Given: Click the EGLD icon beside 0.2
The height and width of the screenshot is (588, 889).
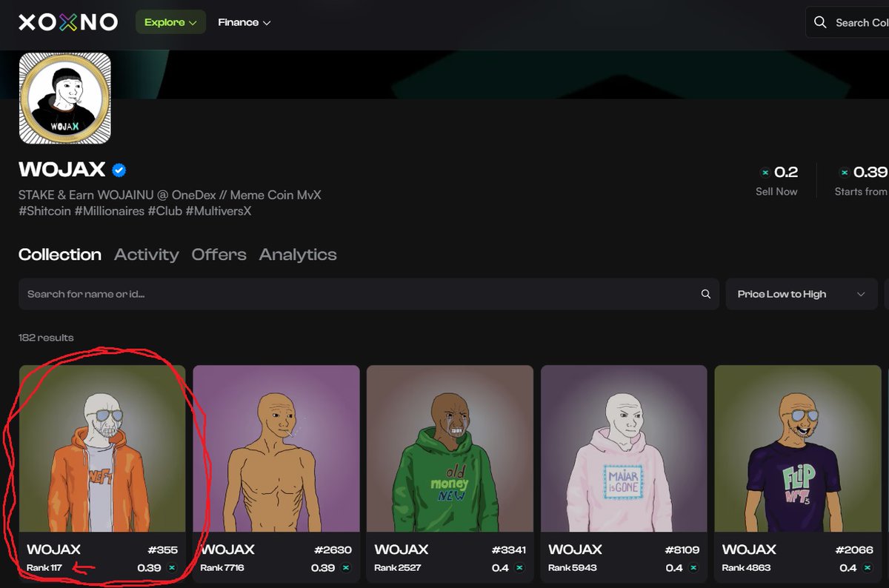Looking at the screenshot, I should click(x=765, y=173).
